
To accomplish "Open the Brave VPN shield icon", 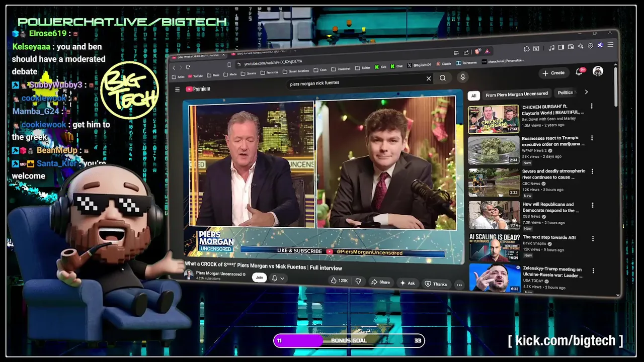I will tap(590, 45).
